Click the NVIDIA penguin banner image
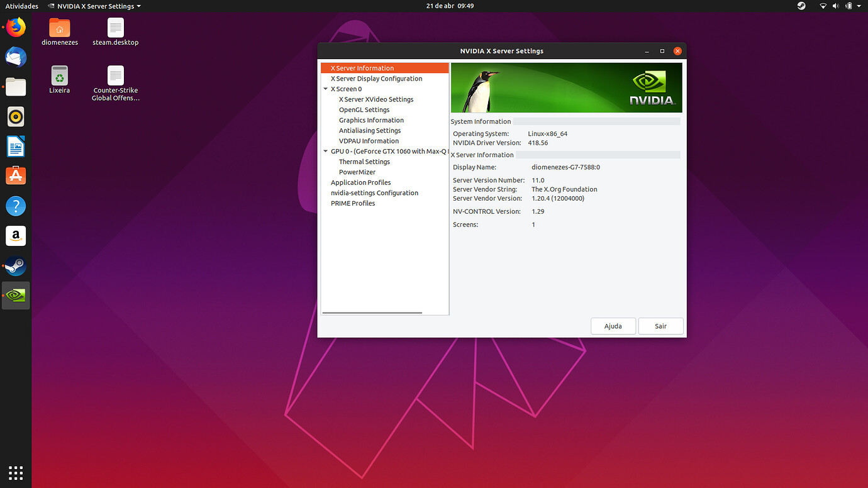868x488 pixels. (567, 87)
